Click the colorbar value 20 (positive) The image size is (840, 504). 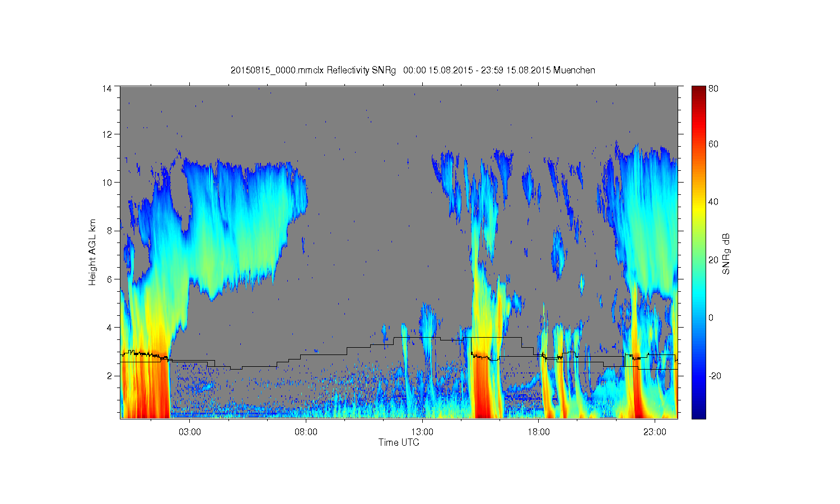pyautogui.click(x=713, y=260)
